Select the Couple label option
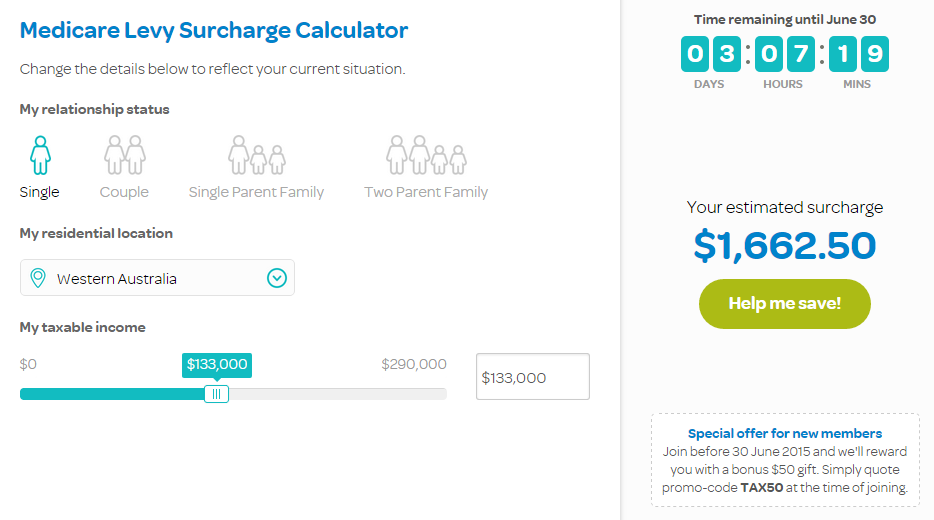Screen dimensions: 934x520 (124, 192)
